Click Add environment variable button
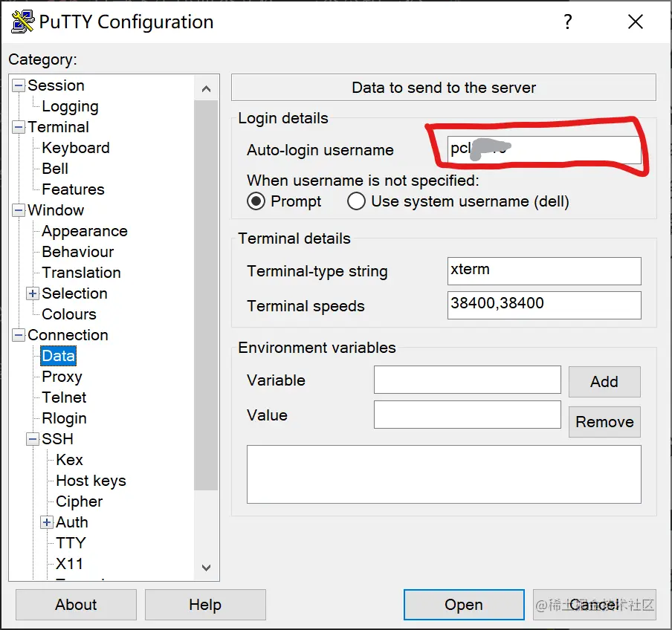This screenshot has width=672, height=630. [x=604, y=382]
